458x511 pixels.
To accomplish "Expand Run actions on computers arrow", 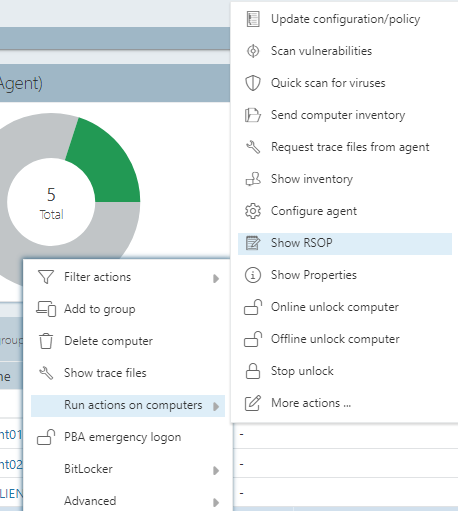I will (216, 406).
